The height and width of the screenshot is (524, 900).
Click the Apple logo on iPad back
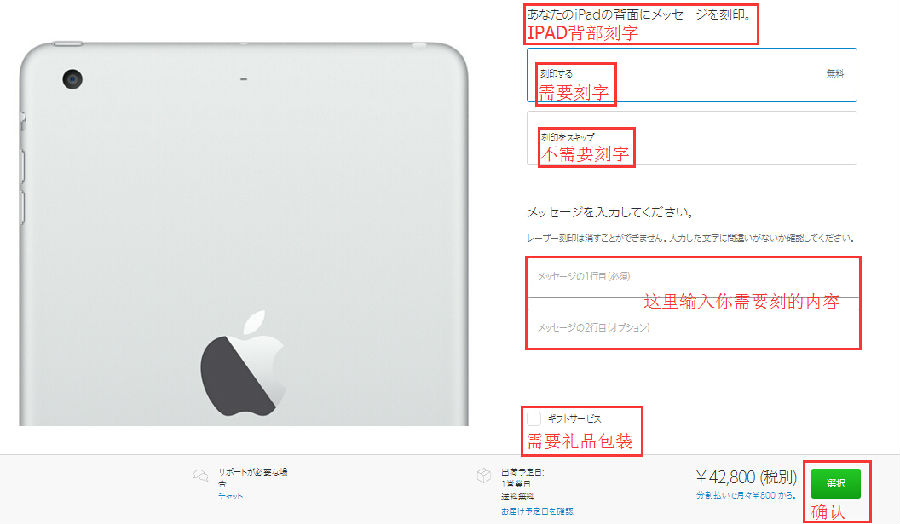[x=244, y=363]
